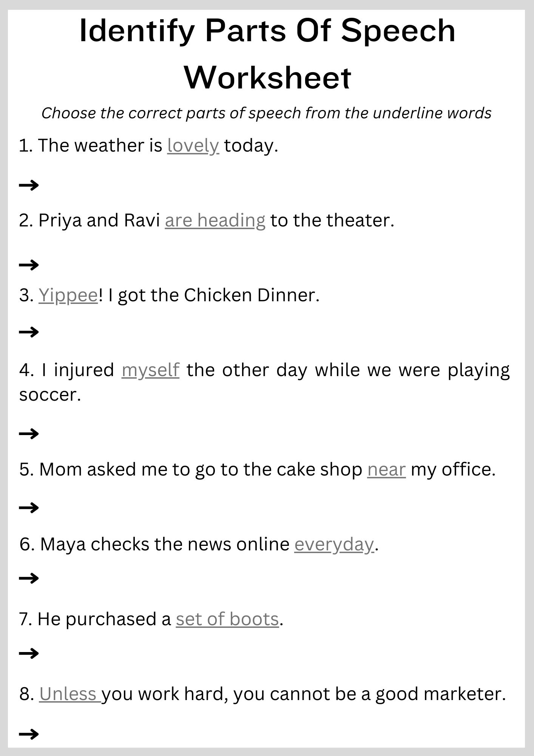Click the arrow under sentence 1
The image size is (534, 756).
tap(29, 185)
